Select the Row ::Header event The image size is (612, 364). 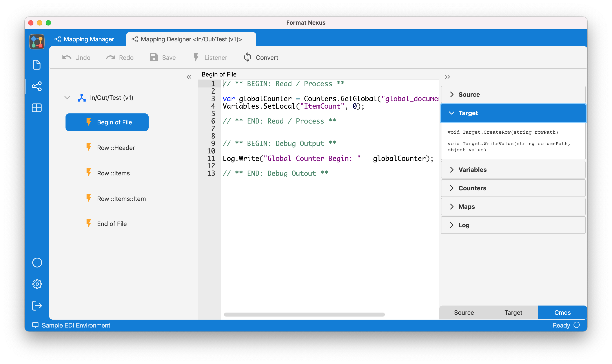[116, 148]
